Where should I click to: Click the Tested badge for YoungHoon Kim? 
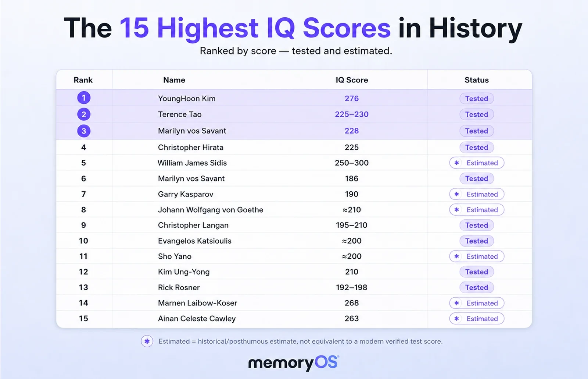click(x=477, y=99)
